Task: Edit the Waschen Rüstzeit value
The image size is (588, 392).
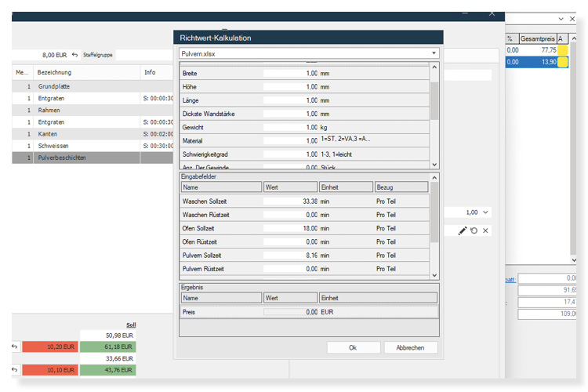Action: (291, 215)
